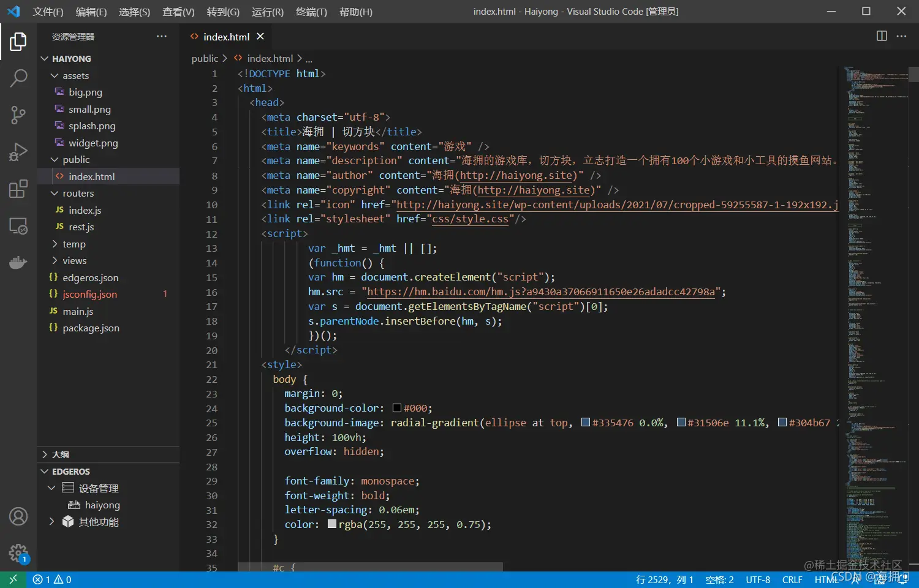Split the editor to the right
The height and width of the screenshot is (588, 919).
click(x=882, y=36)
